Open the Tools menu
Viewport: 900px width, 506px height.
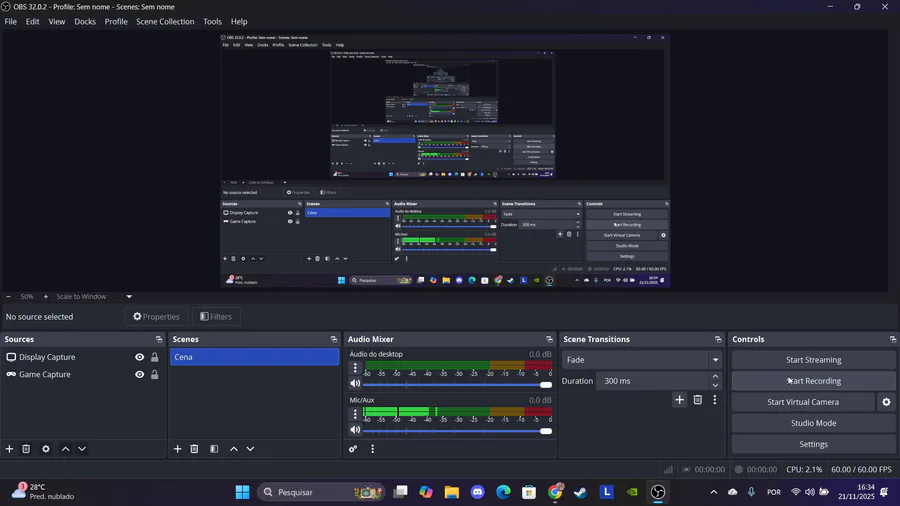[x=212, y=22]
